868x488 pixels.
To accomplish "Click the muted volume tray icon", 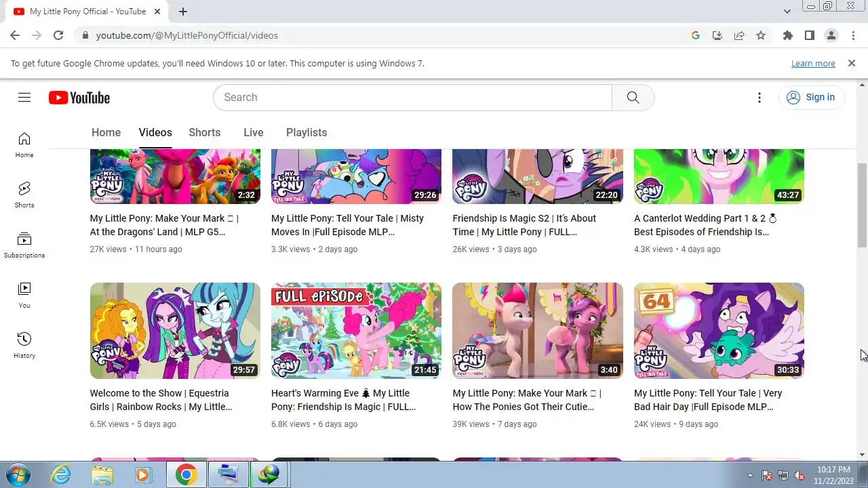I will (x=800, y=475).
